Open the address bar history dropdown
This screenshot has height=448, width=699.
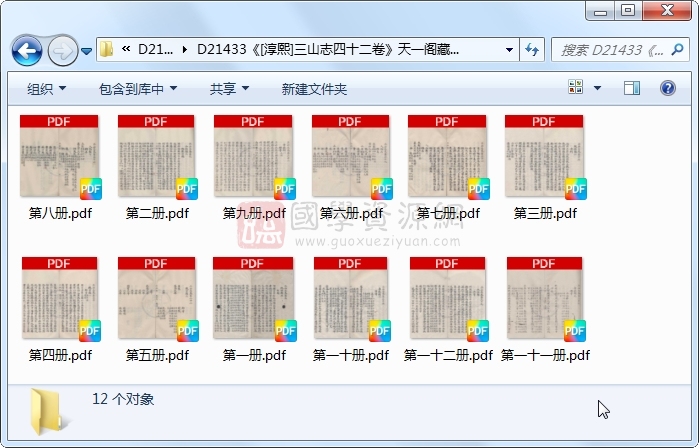point(509,49)
